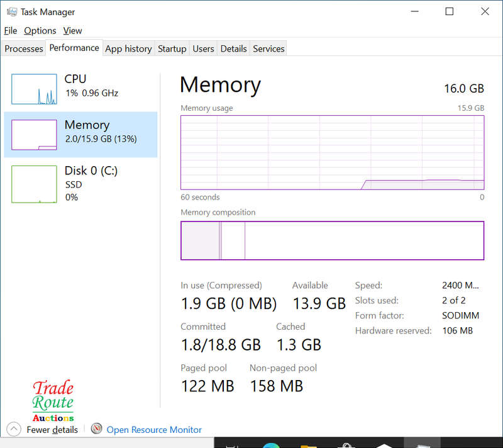Click the File Explorer folder taskbar icon
503x448 pixels.
(308, 444)
